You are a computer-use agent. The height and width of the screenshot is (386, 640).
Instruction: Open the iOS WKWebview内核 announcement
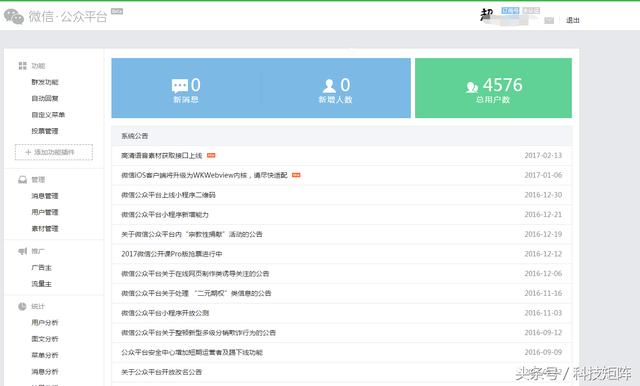click(204, 175)
